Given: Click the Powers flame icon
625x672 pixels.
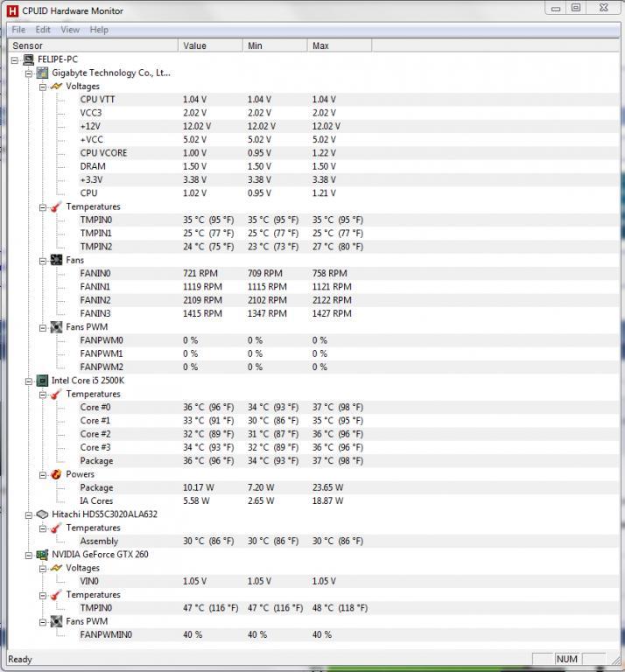Looking at the screenshot, I should click(56, 474).
